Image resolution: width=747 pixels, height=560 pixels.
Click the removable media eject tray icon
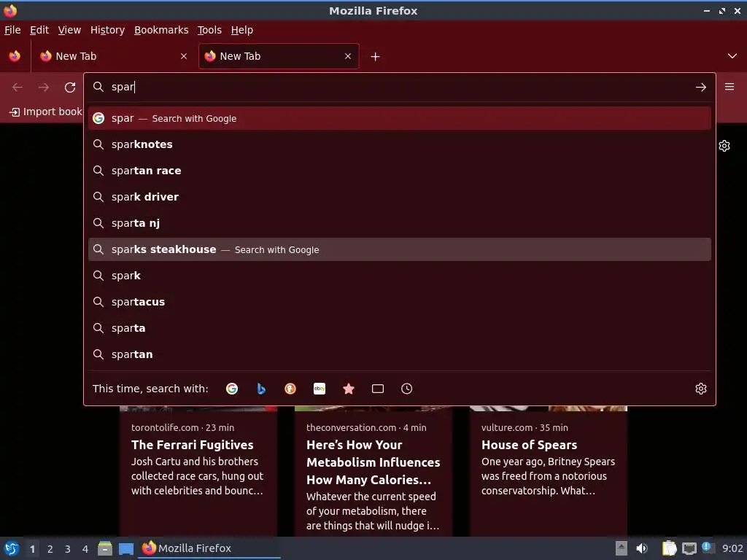click(x=622, y=548)
